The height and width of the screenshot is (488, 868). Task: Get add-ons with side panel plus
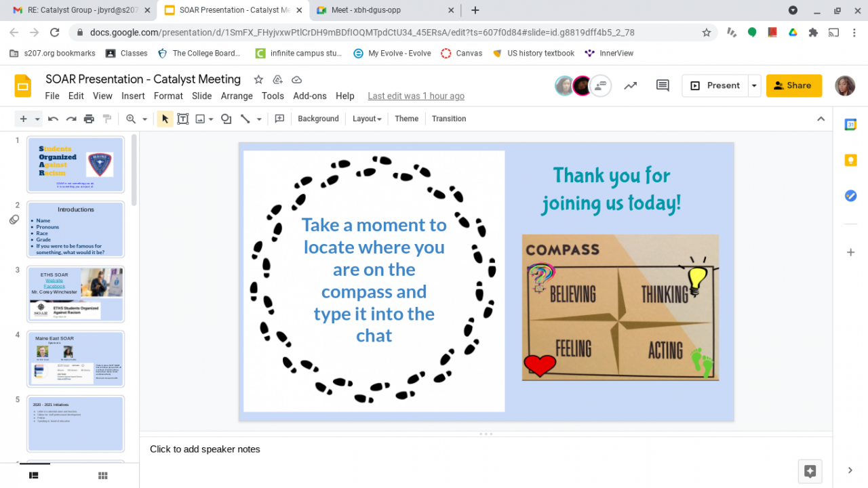(850, 252)
